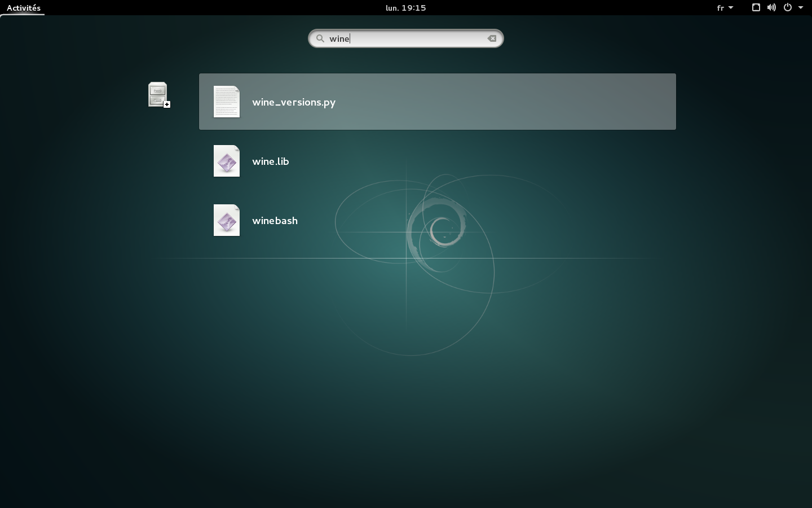Open the Files search provider icon
812x508 pixels.
tap(158, 94)
